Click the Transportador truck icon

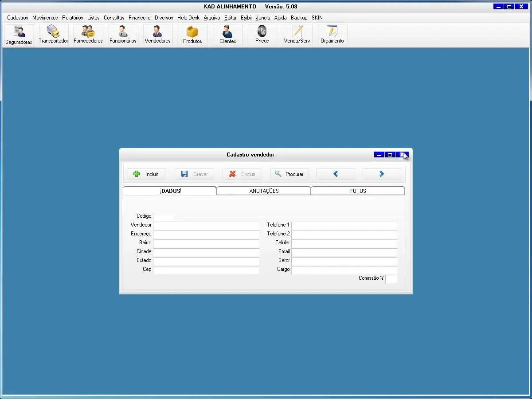click(x=53, y=35)
